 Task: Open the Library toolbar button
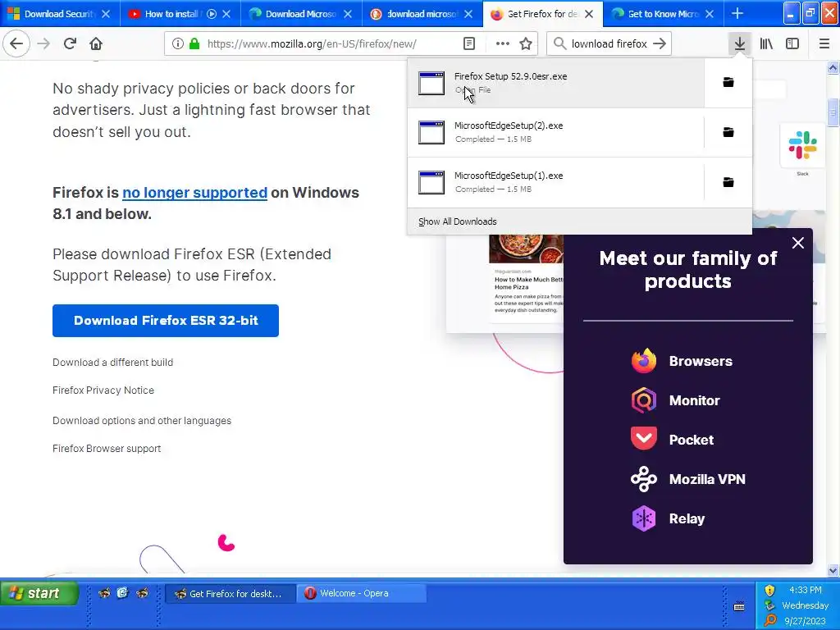(766, 43)
